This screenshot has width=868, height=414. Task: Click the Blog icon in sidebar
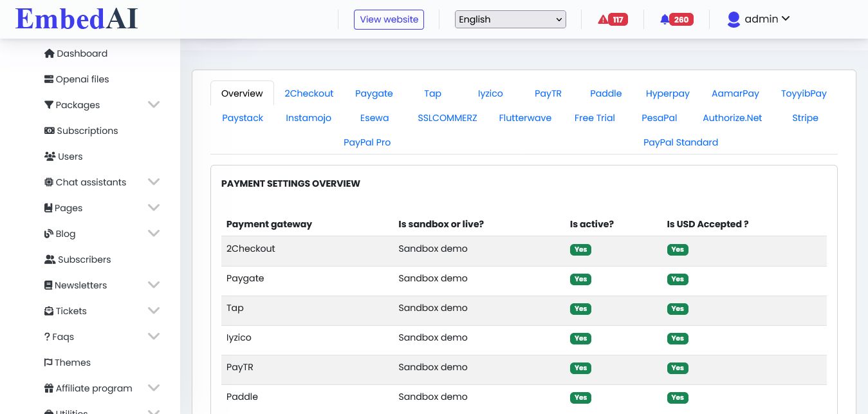pos(48,234)
